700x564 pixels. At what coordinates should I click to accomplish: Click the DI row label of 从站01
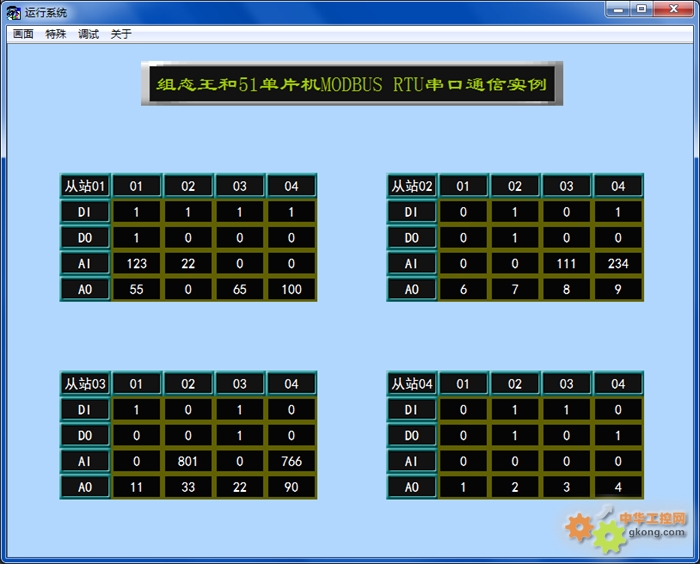coord(85,212)
